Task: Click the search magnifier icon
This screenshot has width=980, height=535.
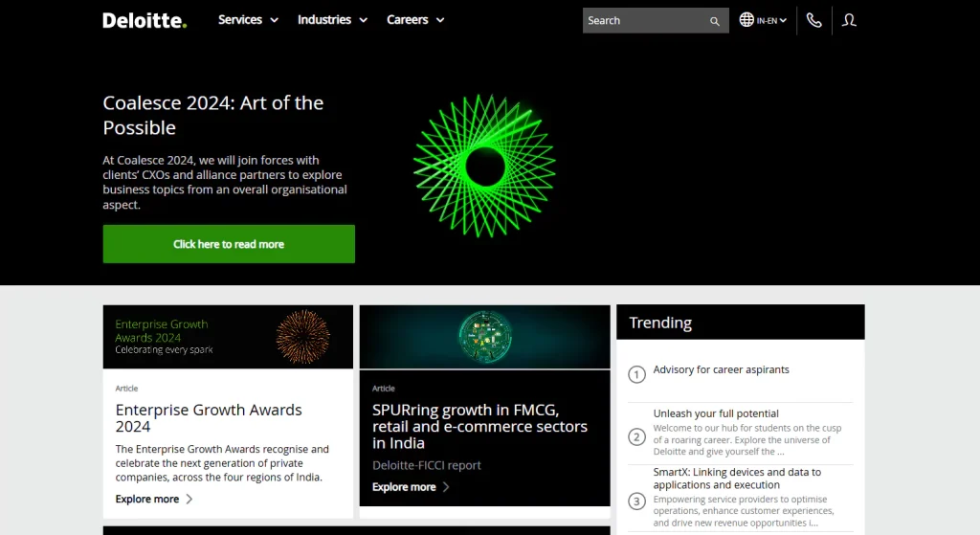Action: pos(714,21)
